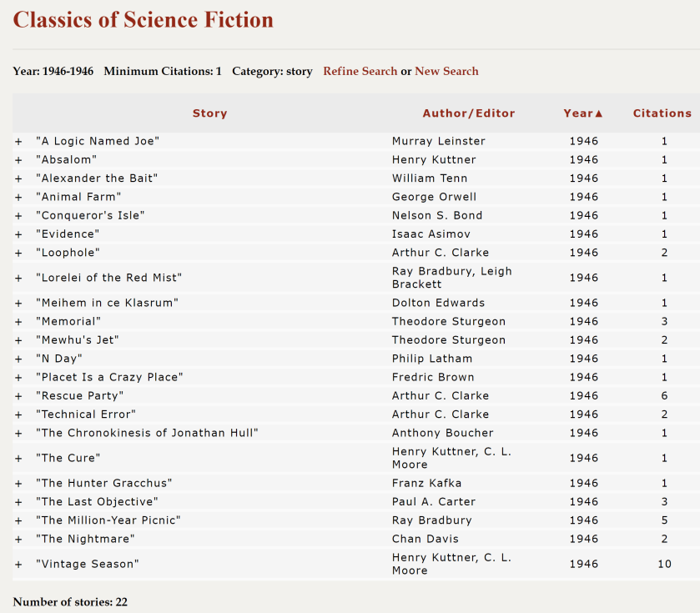Expand the "Evidence" story entry
Viewport: 700px width, 613px height.
[18, 234]
